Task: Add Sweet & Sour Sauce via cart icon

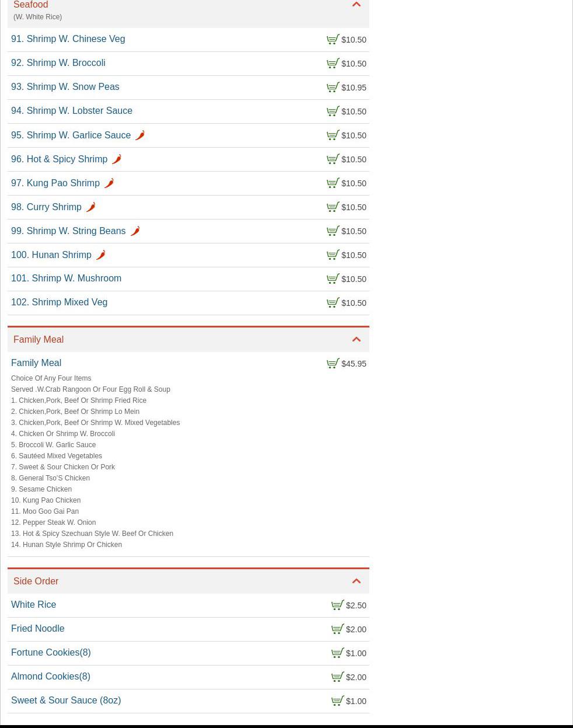Action: (x=337, y=701)
